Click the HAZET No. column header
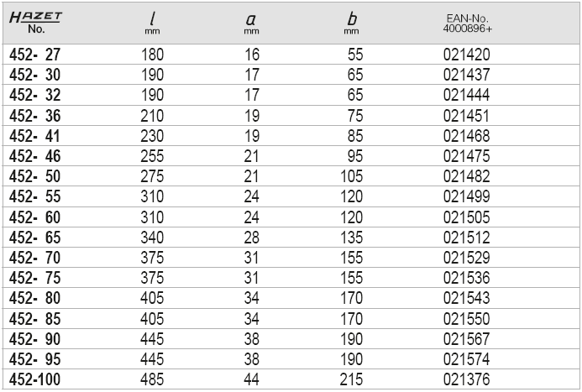Image resolution: width=582 pixels, height=392 pixels. pos(35,23)
